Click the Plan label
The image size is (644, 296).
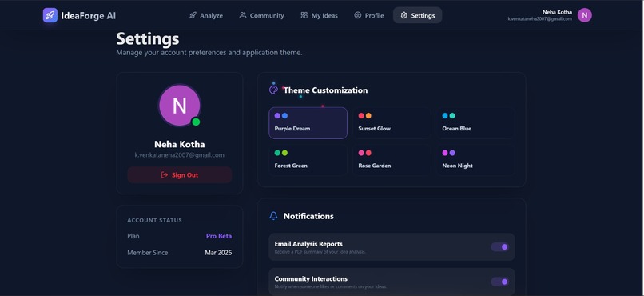tap(133, 236)
